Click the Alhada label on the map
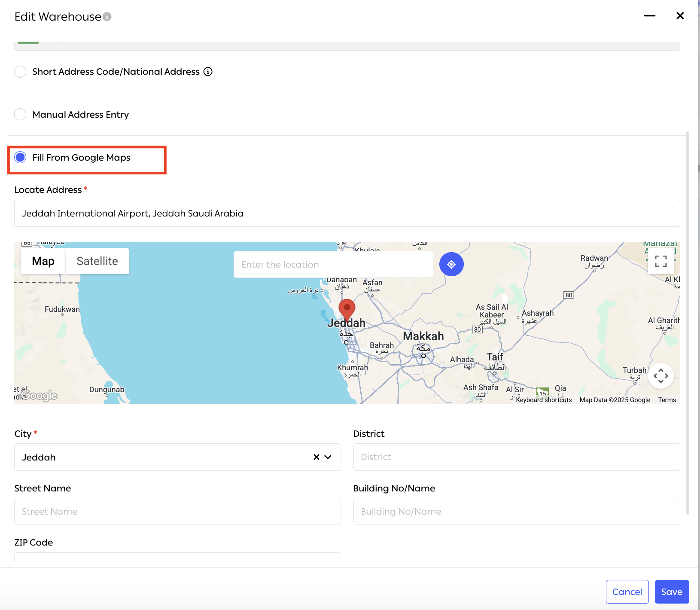700x610 pixels. [462, 360]
